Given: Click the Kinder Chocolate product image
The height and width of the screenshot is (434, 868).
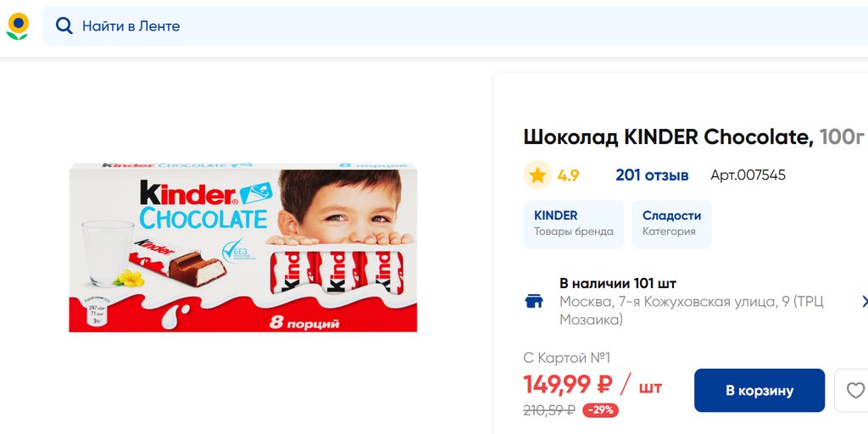Looking at the screenshot, I should pos(243,248).
